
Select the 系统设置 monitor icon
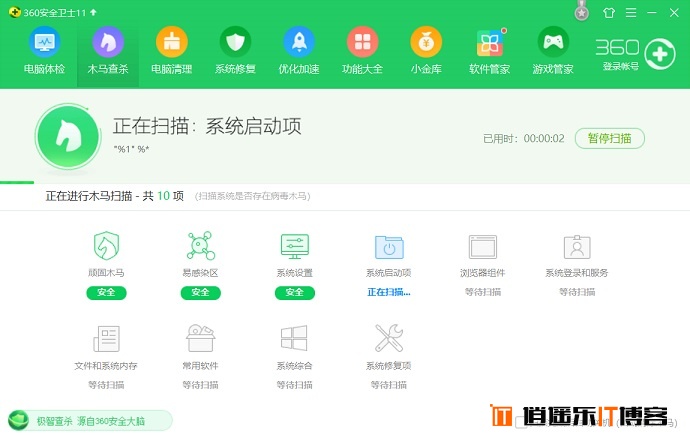tap(295, 246)
